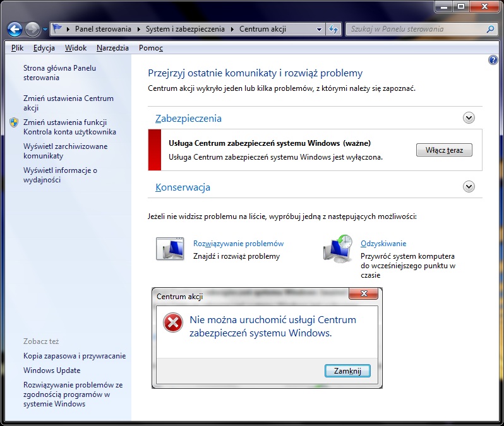
Task: Open the address bar history dropdown
Action: (x=319, y=29)
